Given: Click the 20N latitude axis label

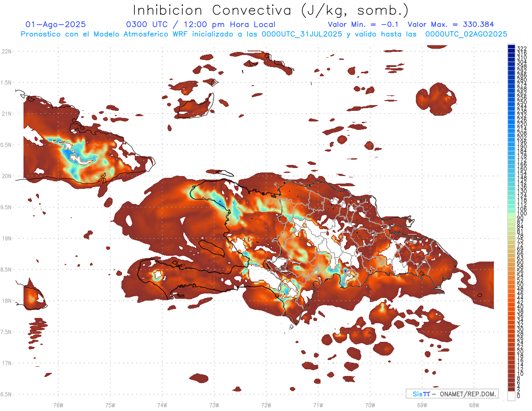Looking at the screenshot, I should [7, 176].
